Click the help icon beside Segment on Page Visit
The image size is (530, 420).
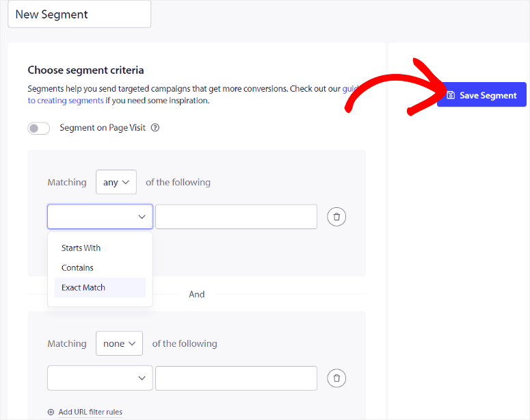[x=155, y=128]
